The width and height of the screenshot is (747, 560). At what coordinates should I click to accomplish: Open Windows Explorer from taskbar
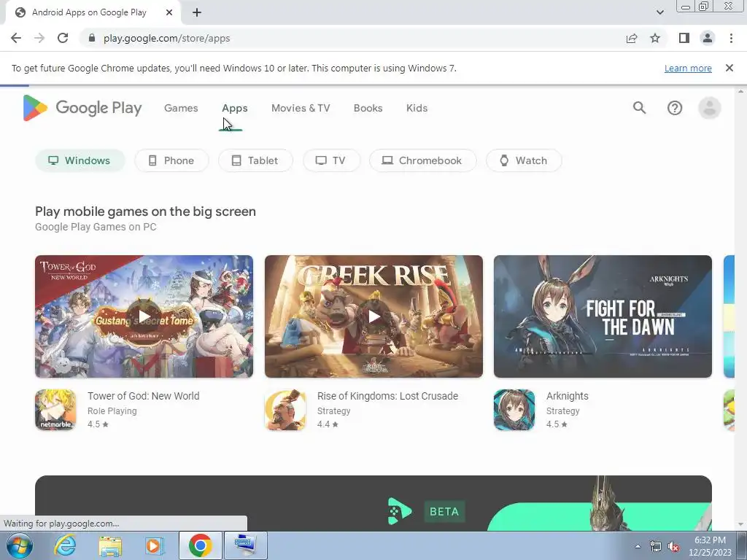click(110, 545)
